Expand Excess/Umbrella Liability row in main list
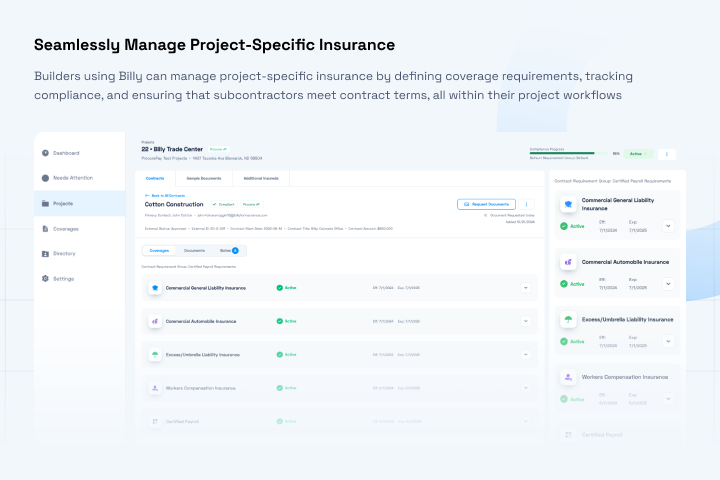720x480 pixels. click(x=525, y=355)
